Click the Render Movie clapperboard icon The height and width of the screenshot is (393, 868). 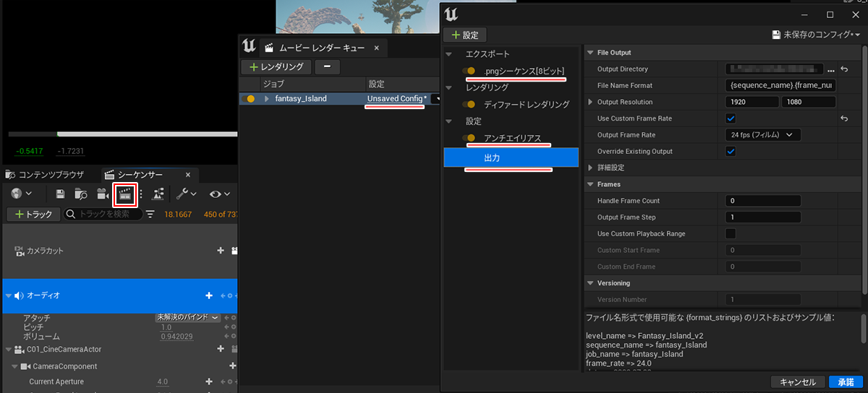125,194
